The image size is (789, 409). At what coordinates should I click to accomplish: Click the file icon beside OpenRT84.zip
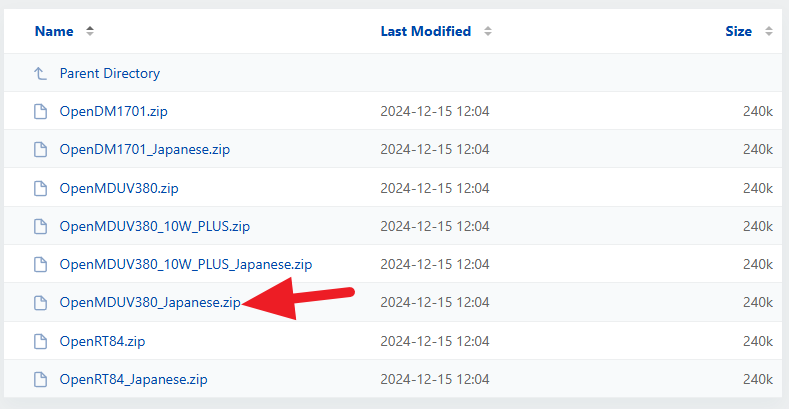tap(40, 341)
